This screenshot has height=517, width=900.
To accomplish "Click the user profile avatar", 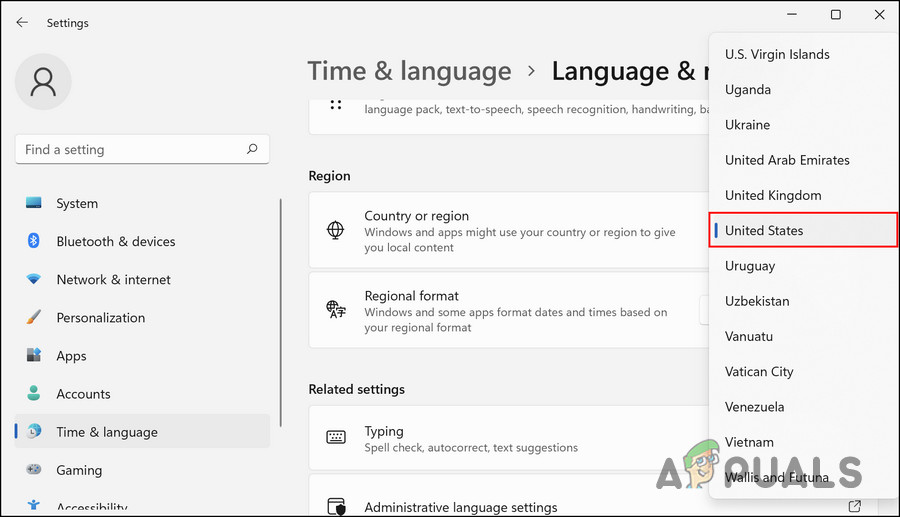I will click(43, 81).
